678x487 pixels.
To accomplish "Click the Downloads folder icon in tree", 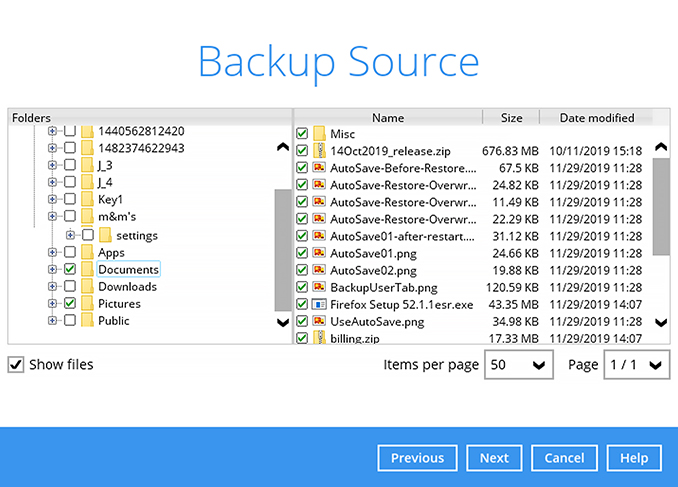I will pyautogui.click(x=87, y=286).
